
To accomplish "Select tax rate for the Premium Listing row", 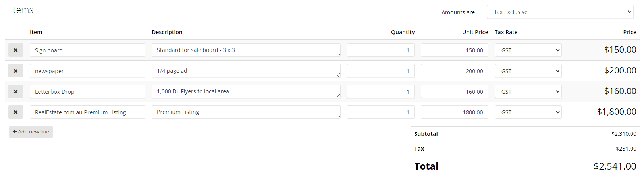I will click(x=528, y=112).
